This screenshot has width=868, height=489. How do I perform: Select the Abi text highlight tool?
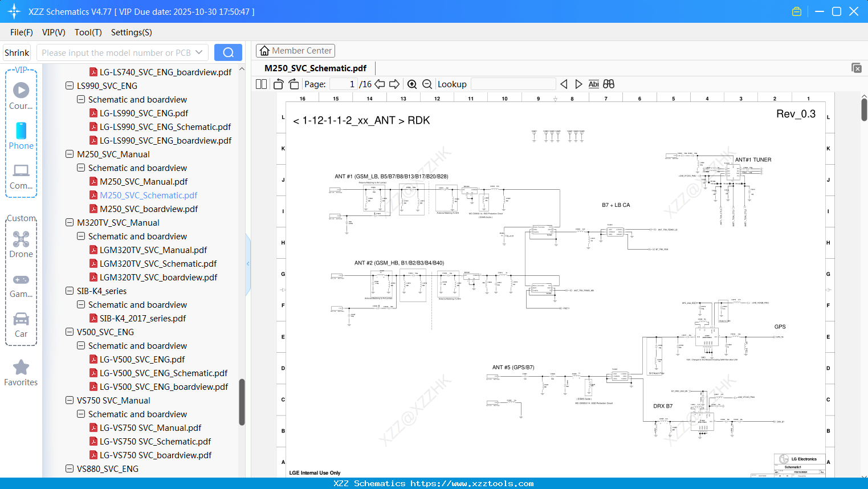(594, 84)
